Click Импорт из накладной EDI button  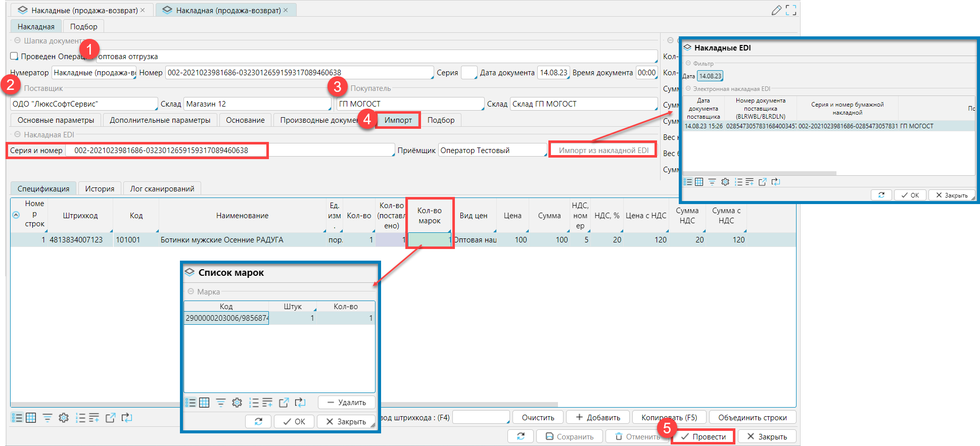tap(603, 150)
